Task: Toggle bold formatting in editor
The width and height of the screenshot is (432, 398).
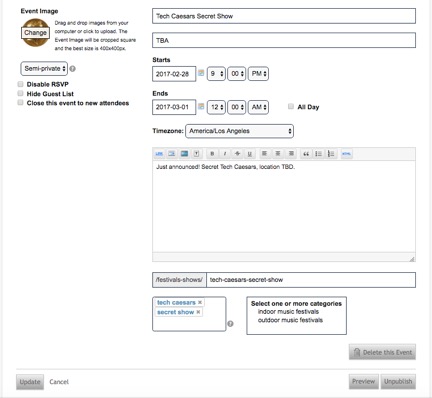Action: coord(212,154)
